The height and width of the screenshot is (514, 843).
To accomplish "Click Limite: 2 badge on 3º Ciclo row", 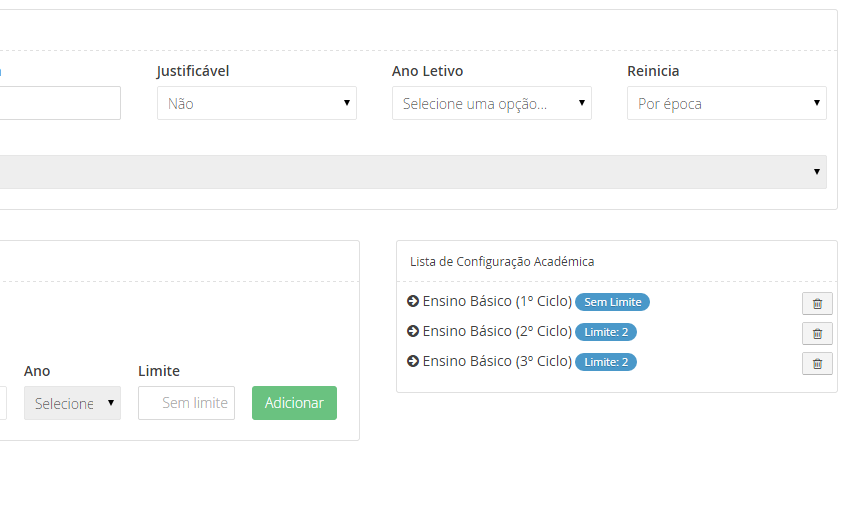I will click(605, 362).
